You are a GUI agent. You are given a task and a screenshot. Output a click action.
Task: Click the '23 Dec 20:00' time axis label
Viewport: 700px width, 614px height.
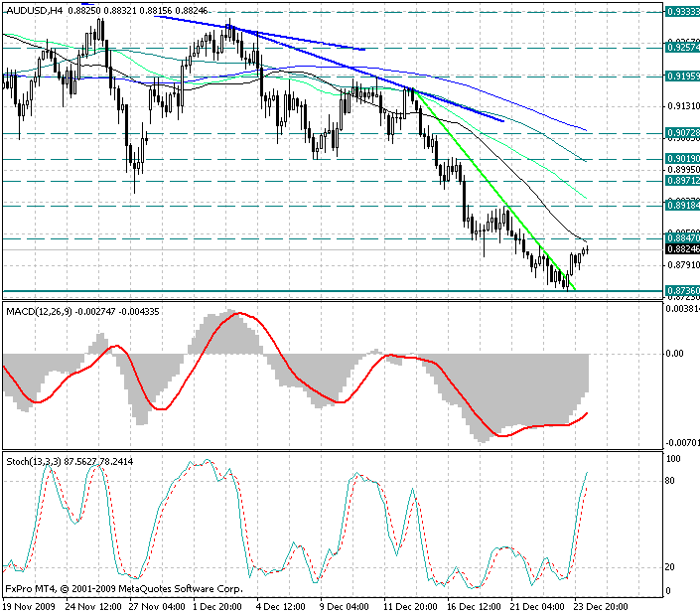(x=601, y=607)
